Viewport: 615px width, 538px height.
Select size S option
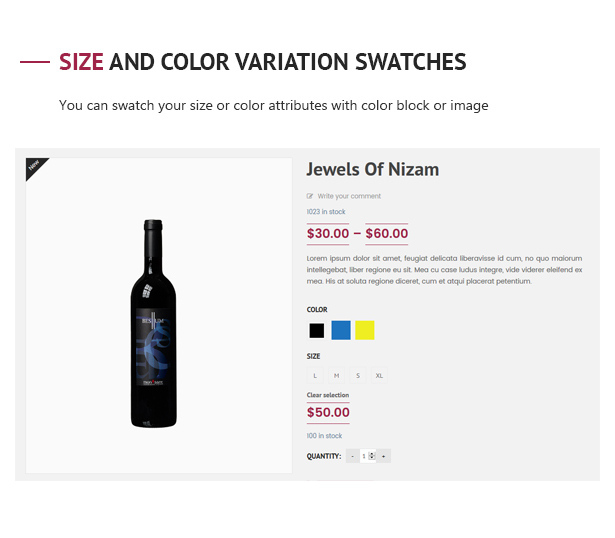point(358,375)
